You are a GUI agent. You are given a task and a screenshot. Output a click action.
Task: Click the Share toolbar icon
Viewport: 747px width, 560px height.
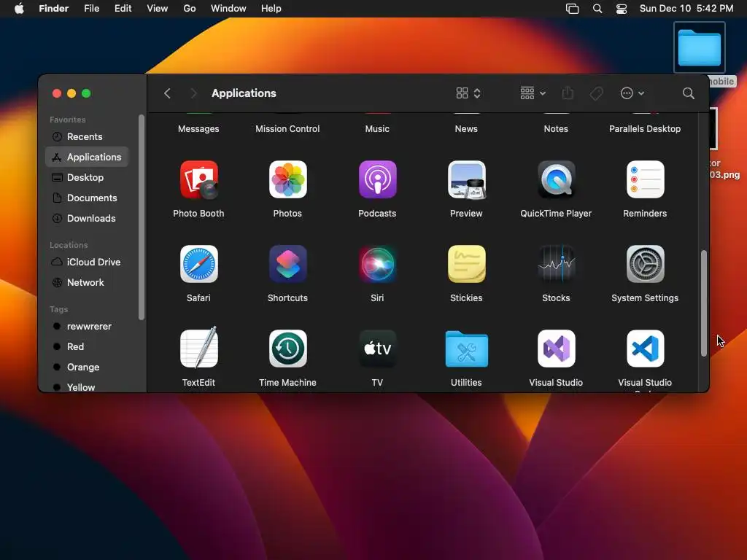(568, 93)
